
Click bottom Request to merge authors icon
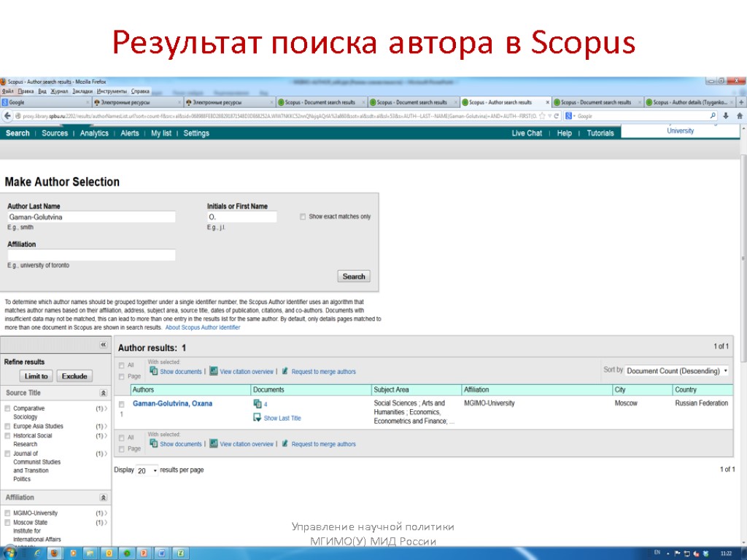coord(285,443)
